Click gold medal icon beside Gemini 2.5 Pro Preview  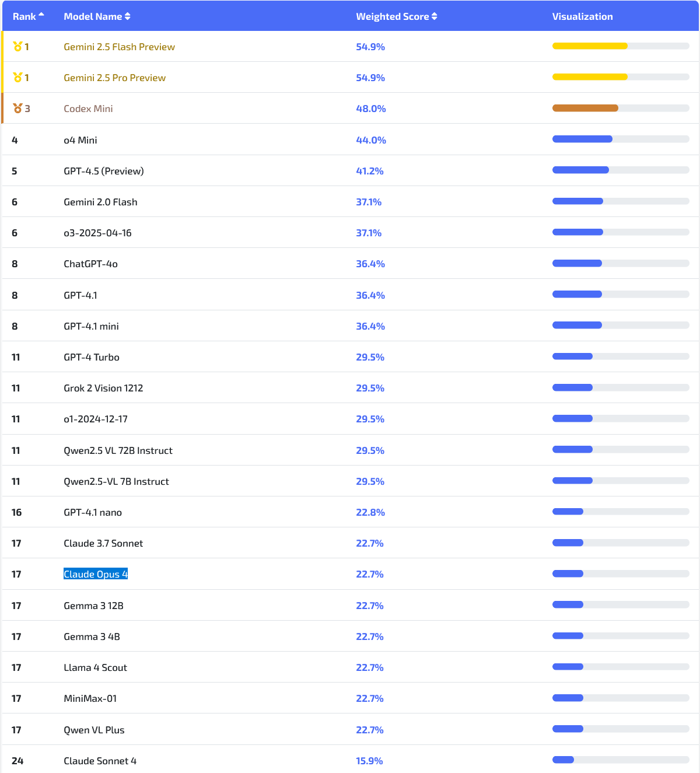17,78
